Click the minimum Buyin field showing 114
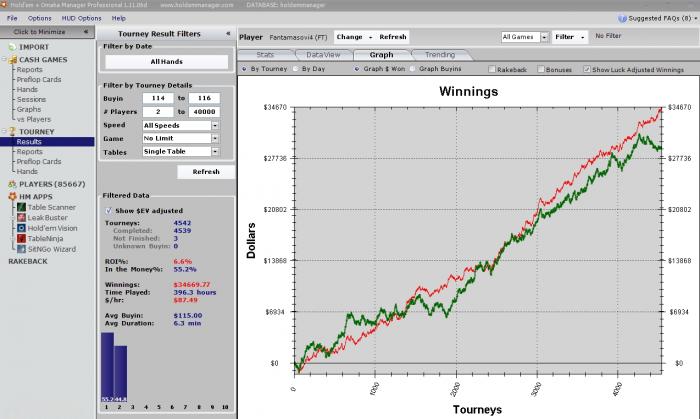 point(158,98)
